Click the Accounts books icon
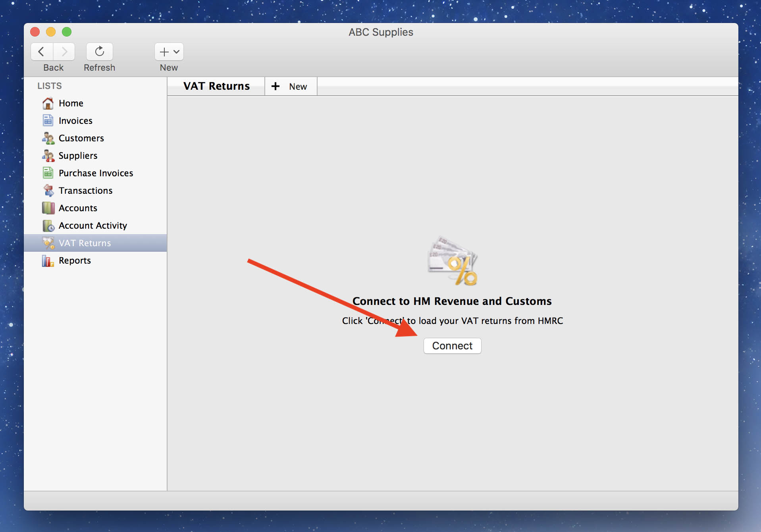The image size is (761, 532). [48, 208]
